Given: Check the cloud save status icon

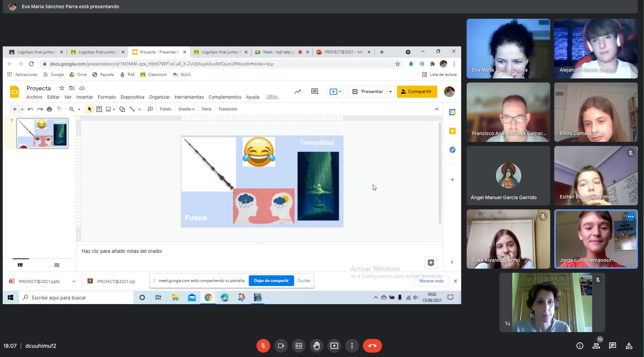Looking at the screenshot, I should (x=82, y=88).
